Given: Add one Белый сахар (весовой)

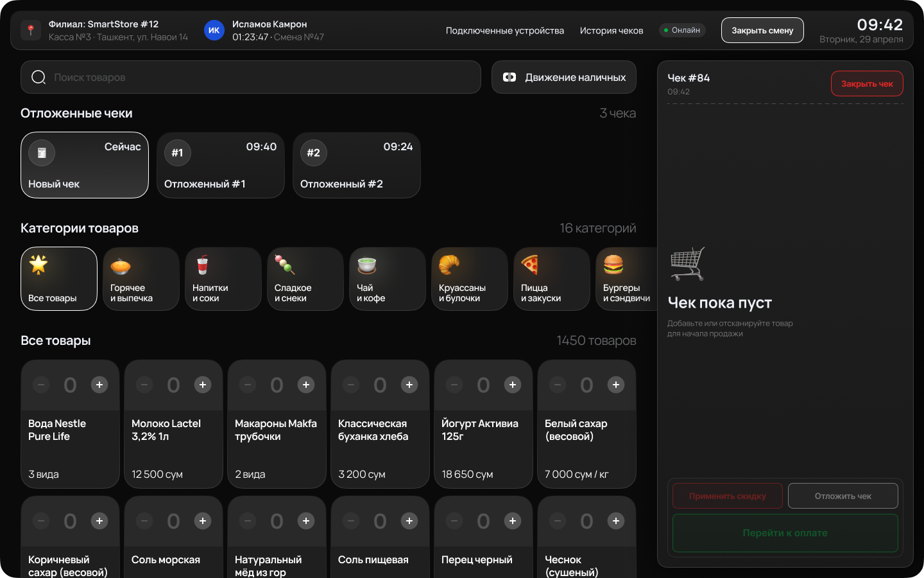Looking at the screenshot, I should coord(616,385).
